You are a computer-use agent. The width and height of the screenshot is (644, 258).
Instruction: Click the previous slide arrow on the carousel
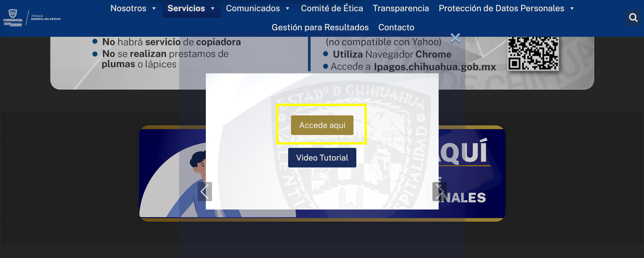205,192
